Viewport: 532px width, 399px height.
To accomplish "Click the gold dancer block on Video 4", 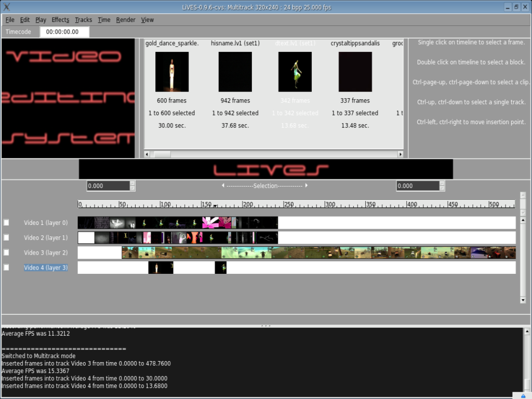I will (161, 268).
